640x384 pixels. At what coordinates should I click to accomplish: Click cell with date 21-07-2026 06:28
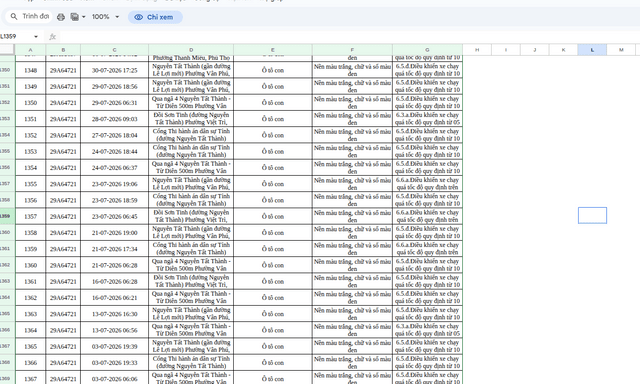pos(115,265)
